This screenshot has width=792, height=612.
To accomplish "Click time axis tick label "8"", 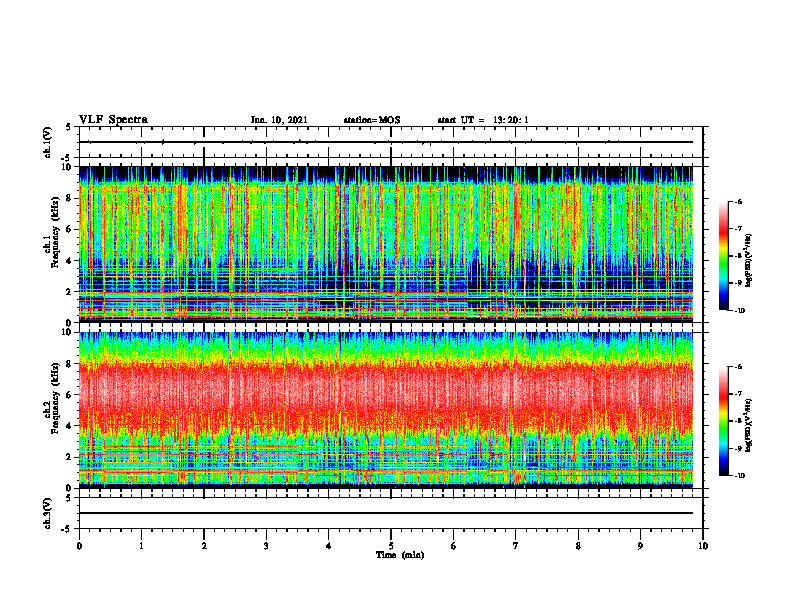I will click(578, 546).
